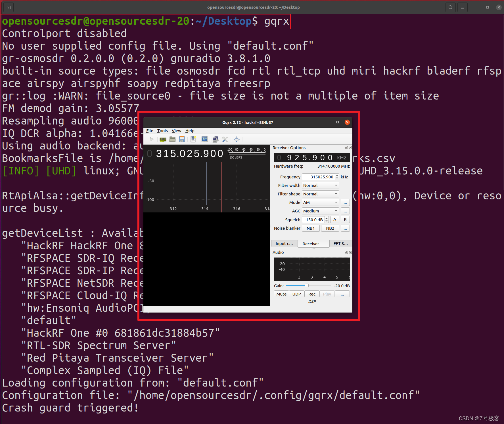Open the Help menu in Gqrx
Image resolution: width=504 pixels, height=424 pixels.
[x=190, y=131]
